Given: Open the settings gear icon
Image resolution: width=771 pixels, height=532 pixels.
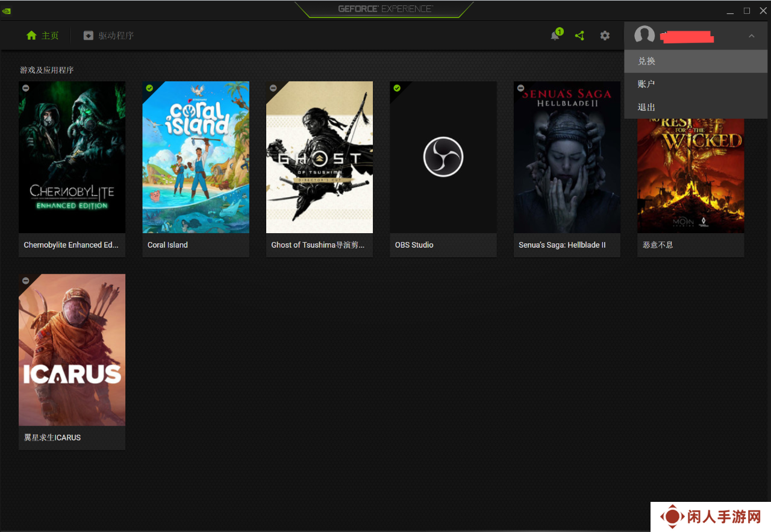Looking at the screenshot, I should [x=605, y=36].
